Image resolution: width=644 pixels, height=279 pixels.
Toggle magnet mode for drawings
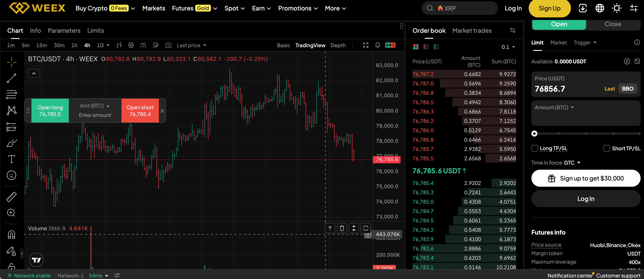point(11,235)
